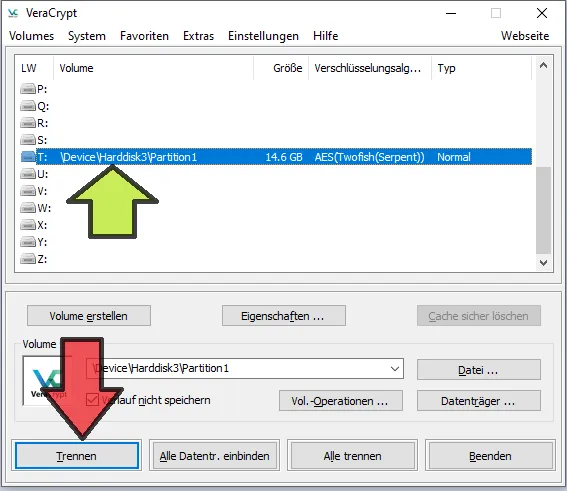Select the S: drive icon
The width and height of the screenshot is (567, 491).
pos(27,140)
